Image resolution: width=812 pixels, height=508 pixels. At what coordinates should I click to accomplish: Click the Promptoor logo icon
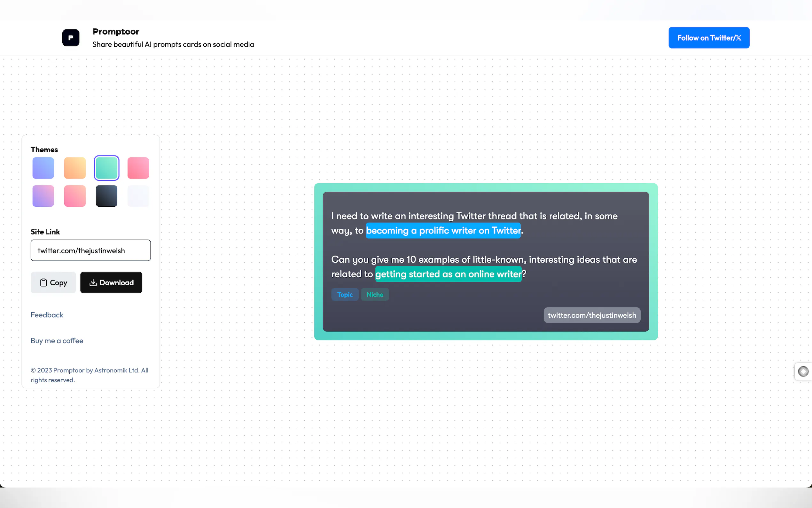71,38
